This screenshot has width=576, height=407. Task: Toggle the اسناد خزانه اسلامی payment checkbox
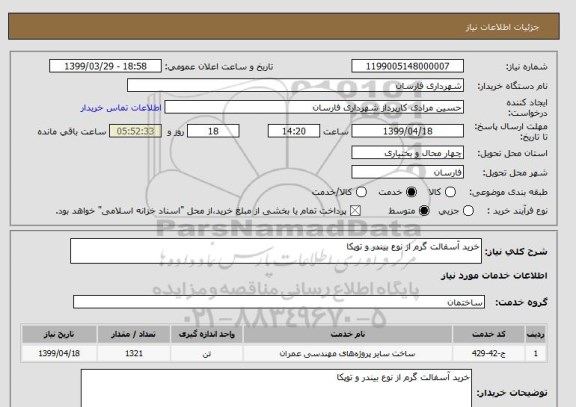[x=355, y=211]
